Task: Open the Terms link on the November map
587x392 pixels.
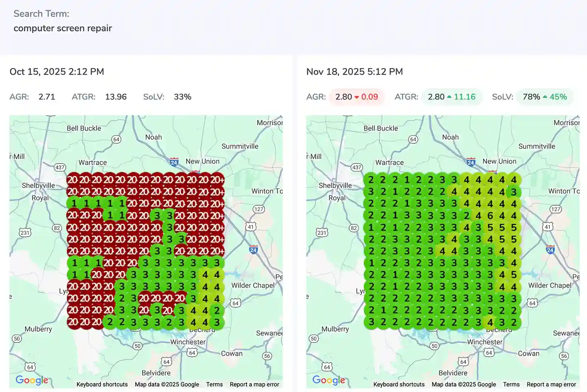Action: pyautogui.click(x=511, y=384)
